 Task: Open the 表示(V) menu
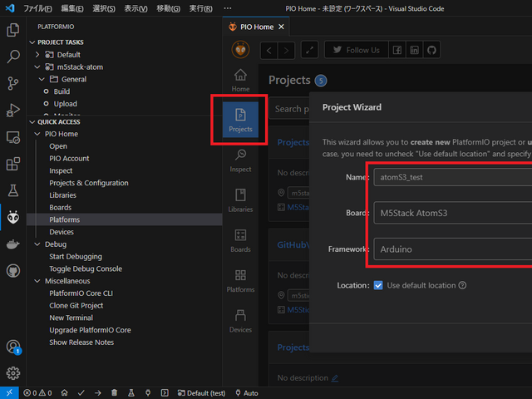click(x=135, y=8)
